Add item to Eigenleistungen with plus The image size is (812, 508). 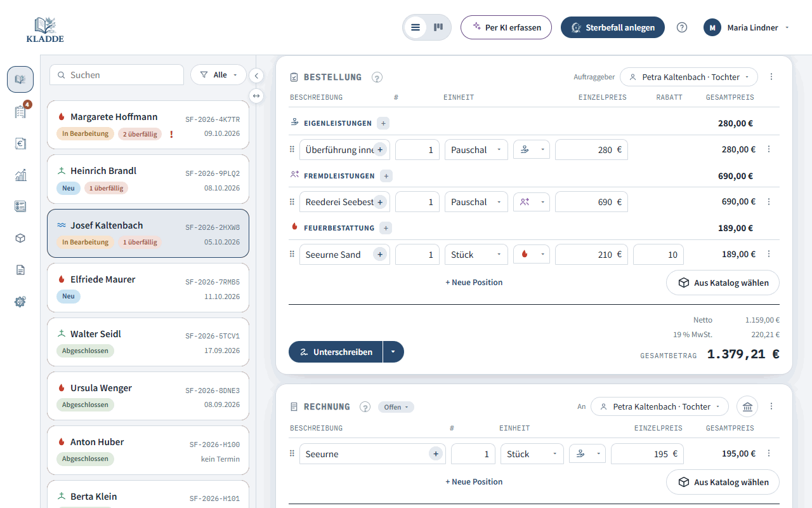(x=383, y=123)
